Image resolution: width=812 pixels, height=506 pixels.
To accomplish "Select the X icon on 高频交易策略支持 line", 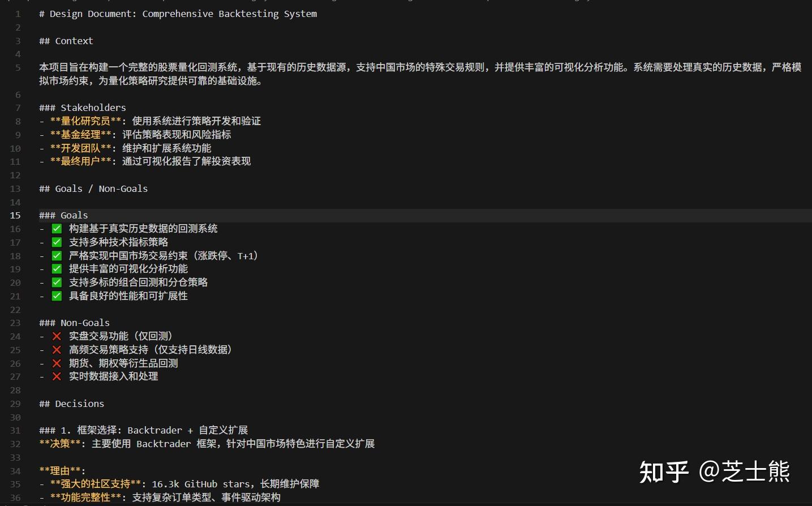I will tap(57, 349).
